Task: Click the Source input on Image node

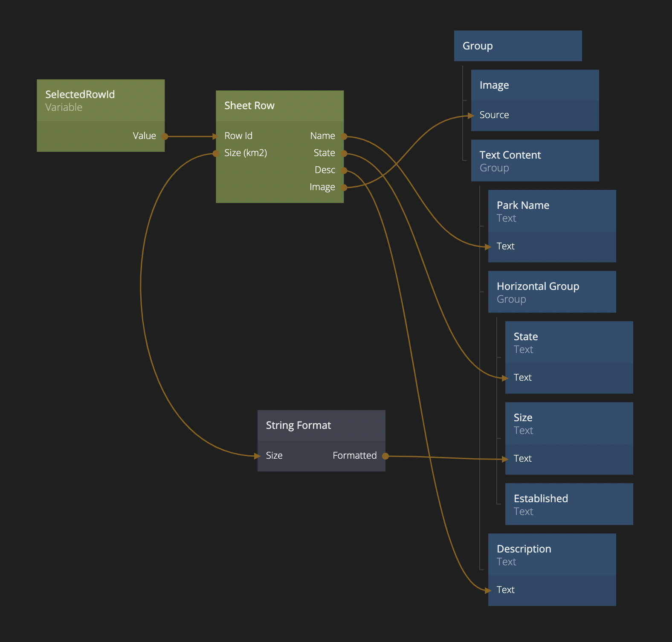Action: coord(472,116)
